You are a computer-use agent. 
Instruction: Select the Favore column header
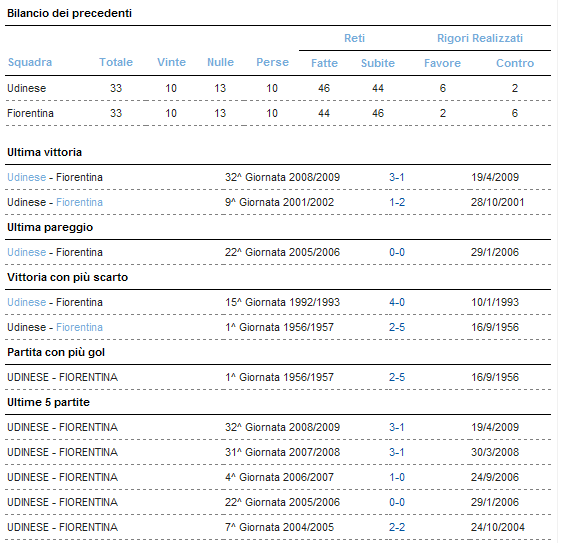[442, 63]
